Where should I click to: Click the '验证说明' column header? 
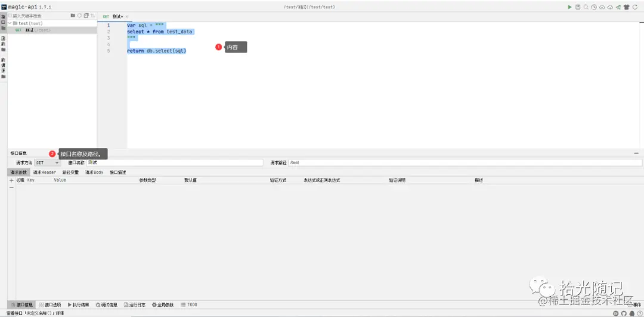pyautogui.click(x=398, y=180)
